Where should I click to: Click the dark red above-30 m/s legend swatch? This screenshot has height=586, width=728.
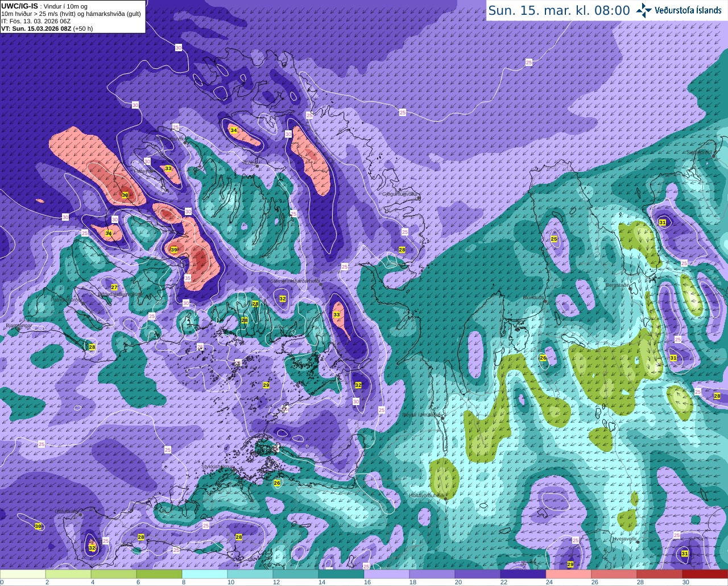tap(705, 574)
